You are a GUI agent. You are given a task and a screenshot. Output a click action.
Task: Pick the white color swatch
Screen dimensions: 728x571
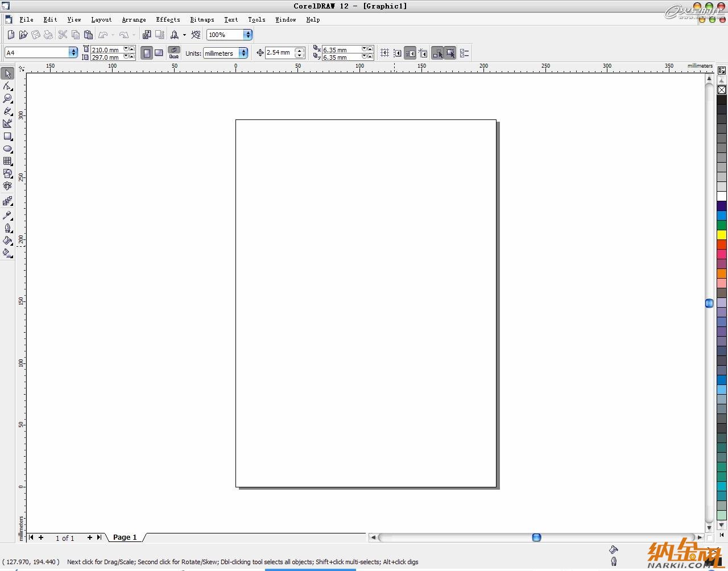[x=721, y=196]
